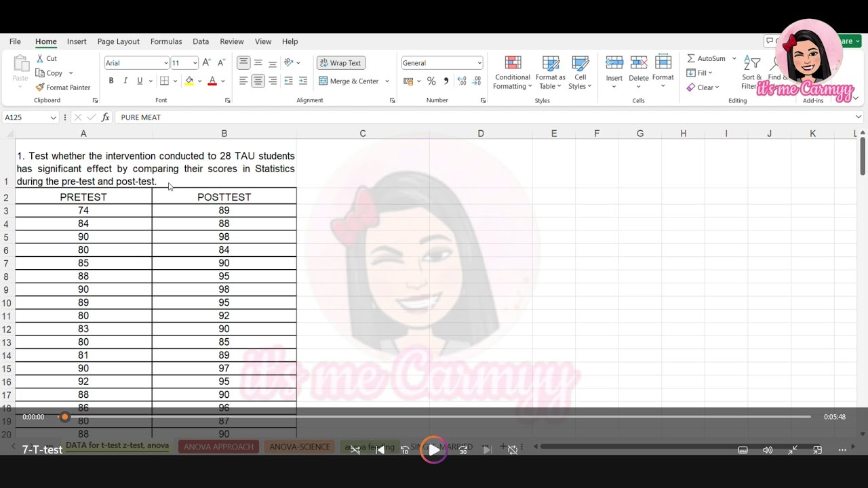Click the Cut scissors icon
This screenshot has height=488, width=868.
(40, 58)
